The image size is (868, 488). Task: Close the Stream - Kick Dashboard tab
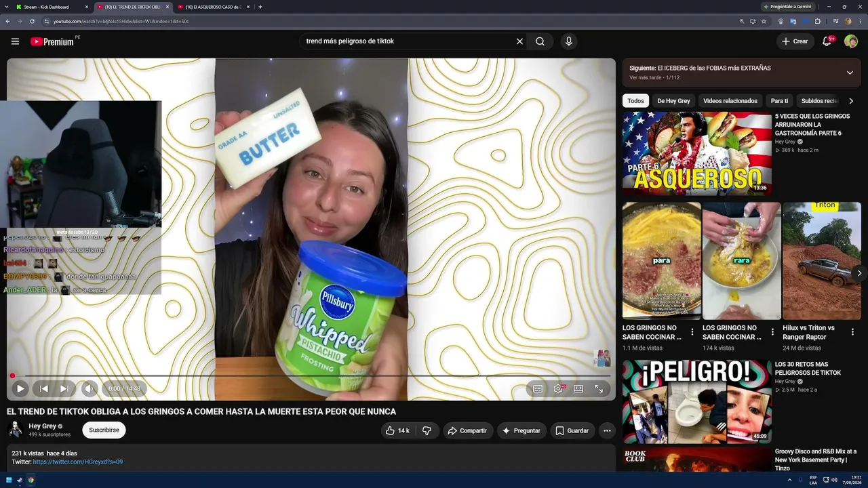coord(87,7)
